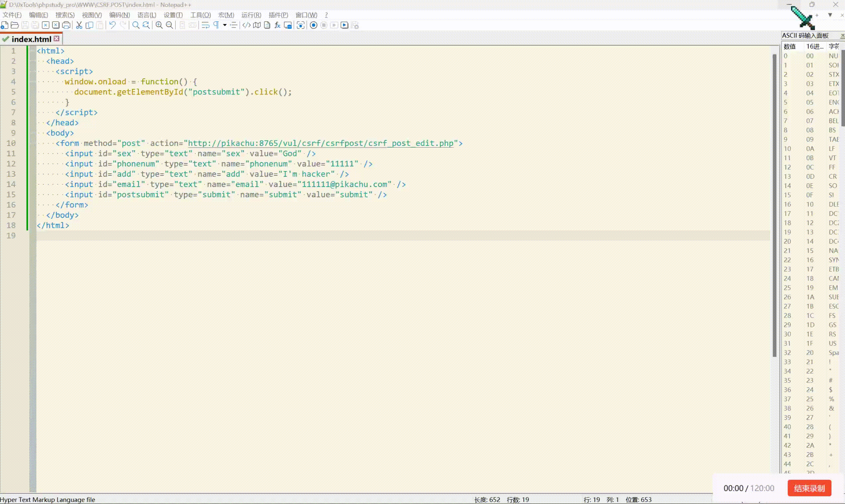Screen dimensions: 845x504
Task: Open the Function List (fx) panel icon
Action: pyautogui.click(x=278, y=25)
